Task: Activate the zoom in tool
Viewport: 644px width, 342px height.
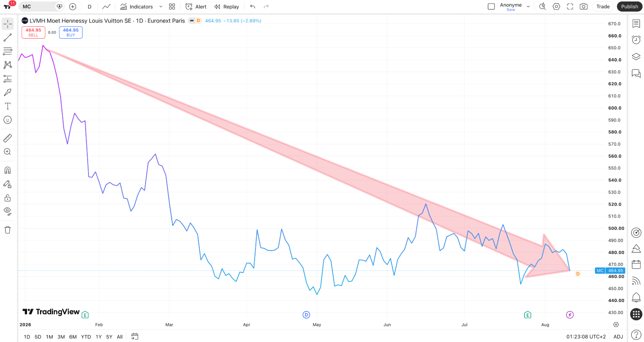Action: click(x=8, y=152)
